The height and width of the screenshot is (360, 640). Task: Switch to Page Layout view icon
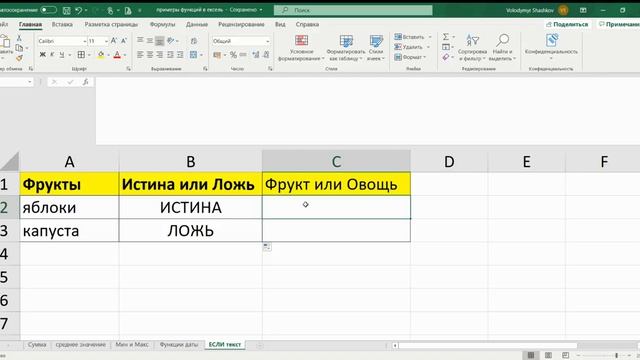(548, 355)
